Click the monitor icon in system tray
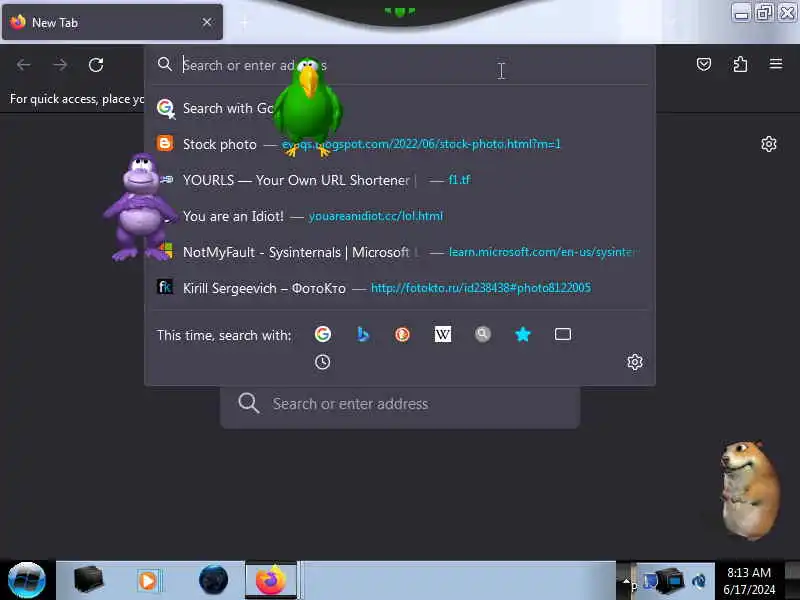 coord(669,580)
